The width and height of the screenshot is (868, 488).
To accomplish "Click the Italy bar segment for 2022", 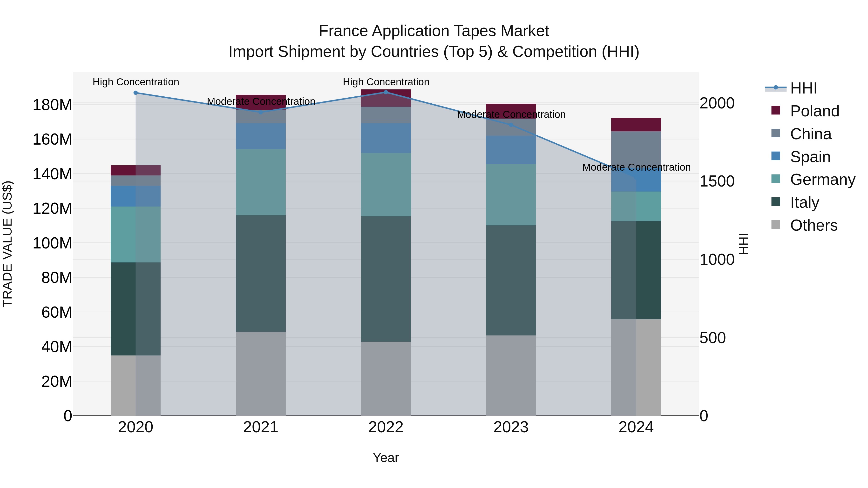I will (386, 279).
